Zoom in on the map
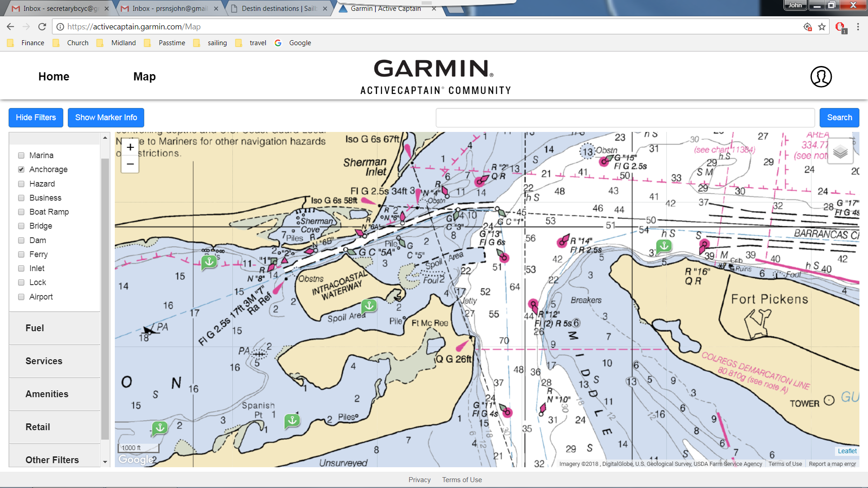This screenshot has height=488, width=868. click(x=130, y=147)
